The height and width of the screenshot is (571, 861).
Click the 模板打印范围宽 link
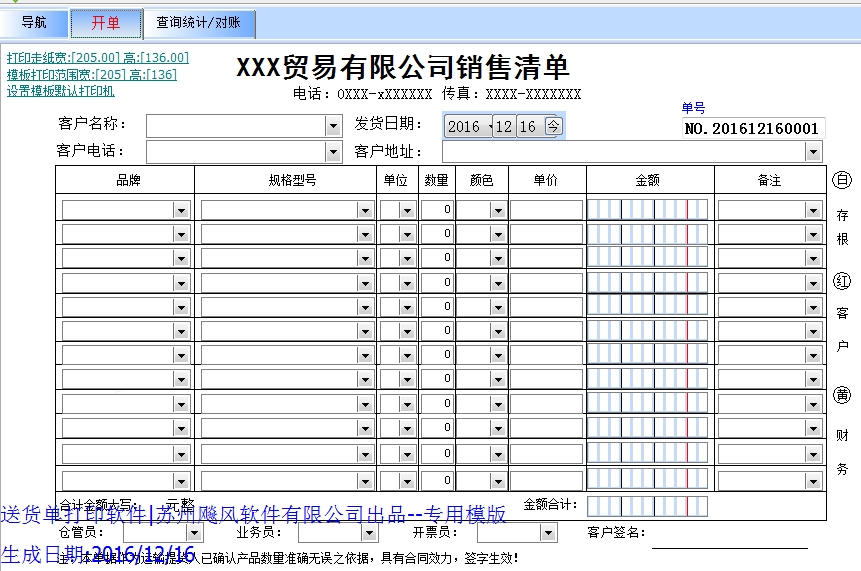[x=92, y=75]
